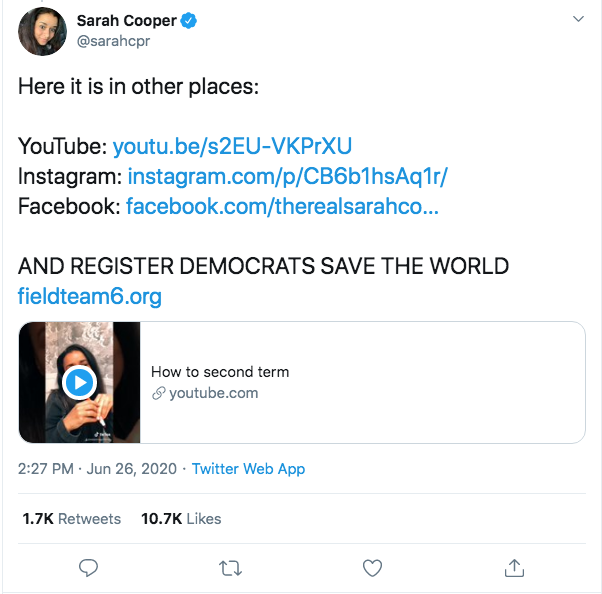Open the How to second term card
This screenshot has width=602, height=594.
tap(302, 382)
